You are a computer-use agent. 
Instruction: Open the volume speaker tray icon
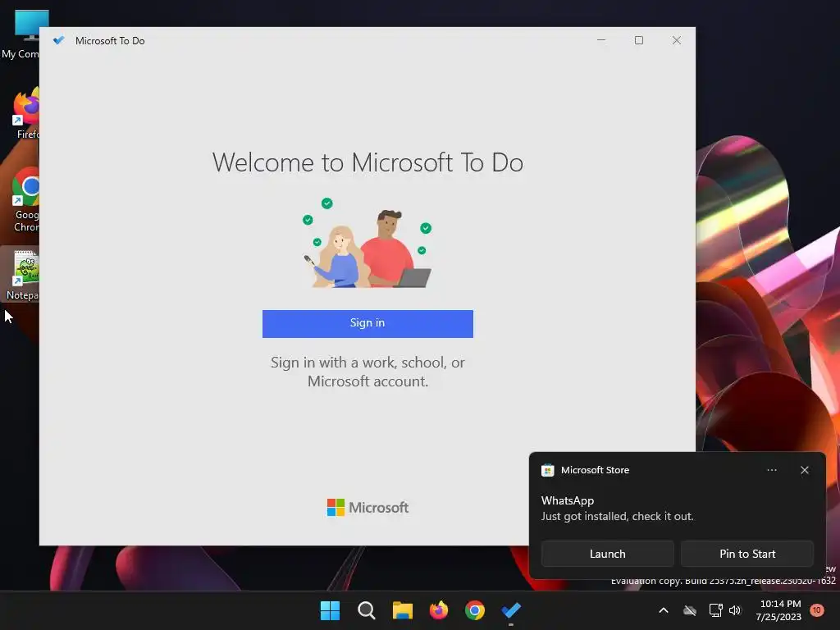pyautogui.click(x=735, y=610)
